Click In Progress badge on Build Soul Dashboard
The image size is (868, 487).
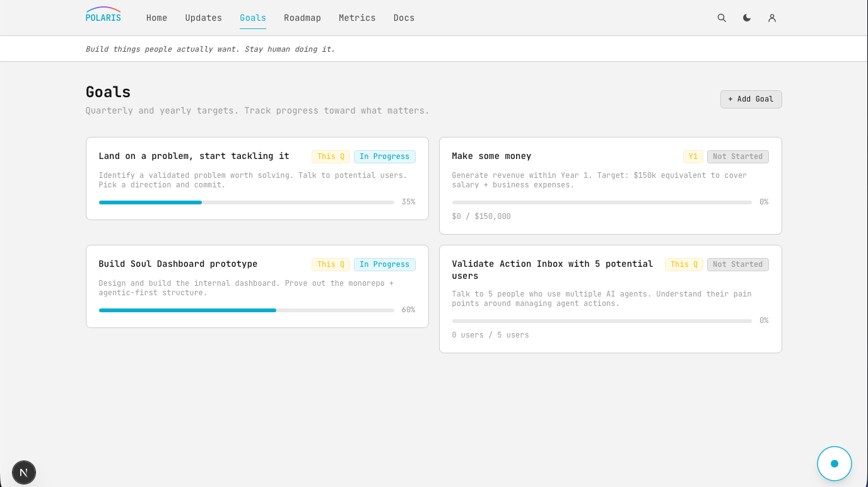pyautogui.click(x=385, y=264)
